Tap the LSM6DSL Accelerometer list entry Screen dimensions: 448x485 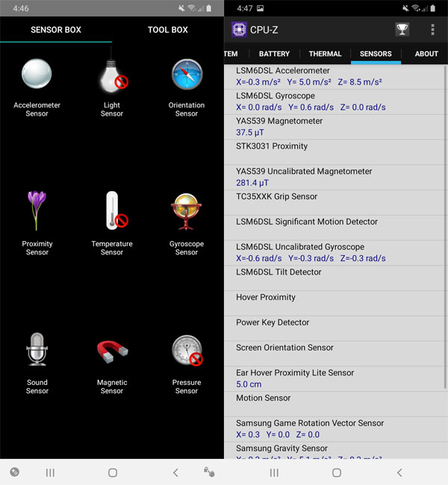(336, 77)
